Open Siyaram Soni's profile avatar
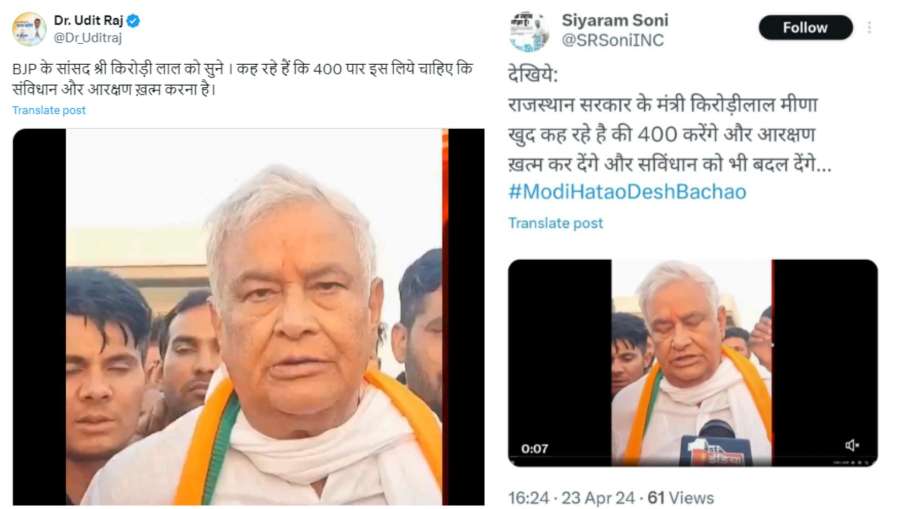Viewport: 905px width, 509px height. pos(529,31)
